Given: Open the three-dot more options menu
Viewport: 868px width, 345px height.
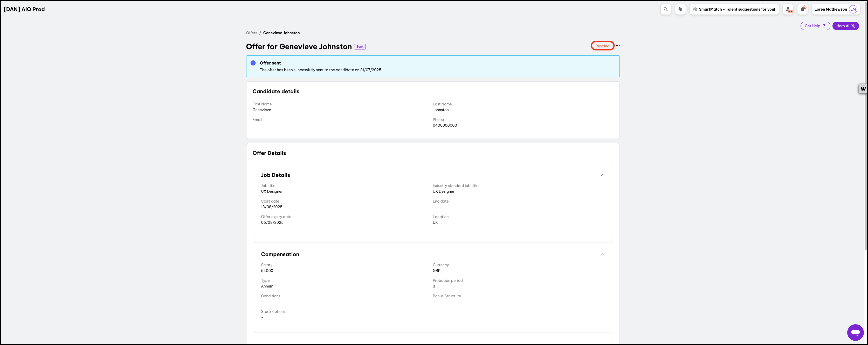Looking at the screenshot, I should (618, 46).
